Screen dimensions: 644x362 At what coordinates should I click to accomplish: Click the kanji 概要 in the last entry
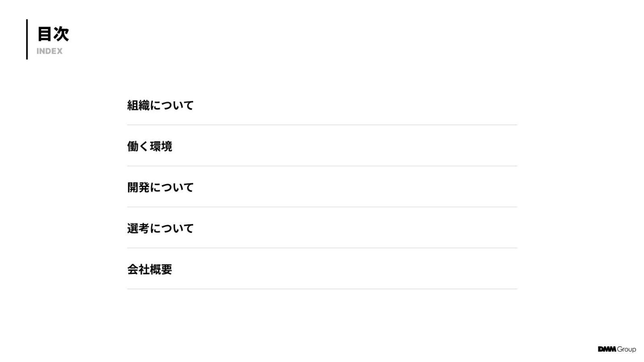coord(161,269)
